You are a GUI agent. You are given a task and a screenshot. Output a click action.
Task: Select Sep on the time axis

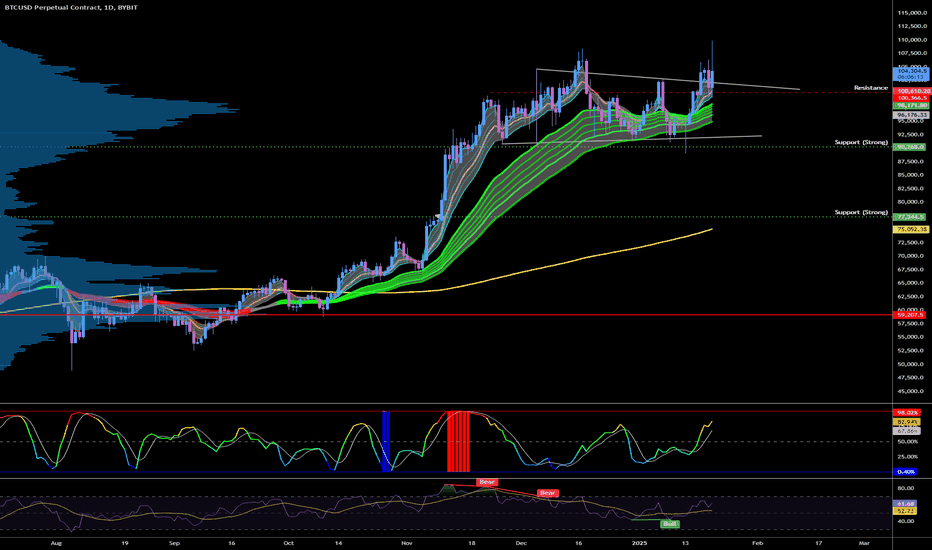tap(174, 543)
